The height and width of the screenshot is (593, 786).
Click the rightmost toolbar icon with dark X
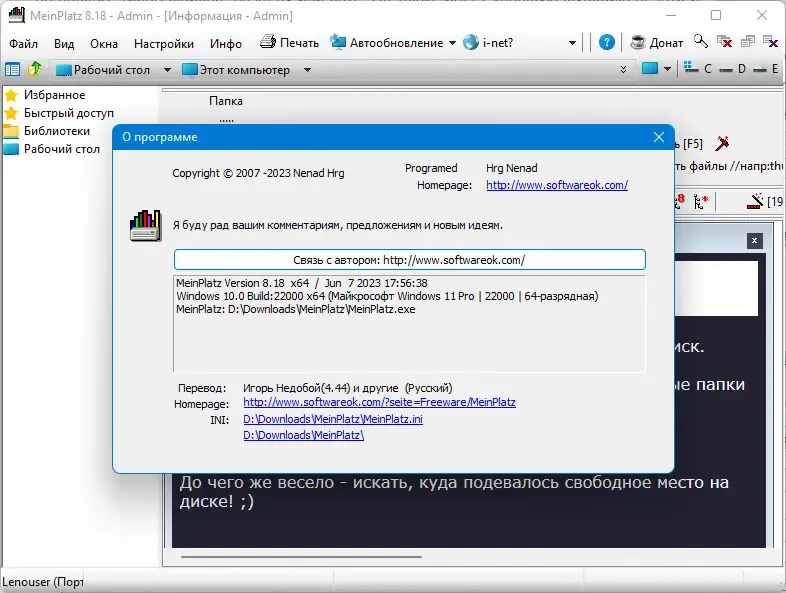click(x=770, y=42)
